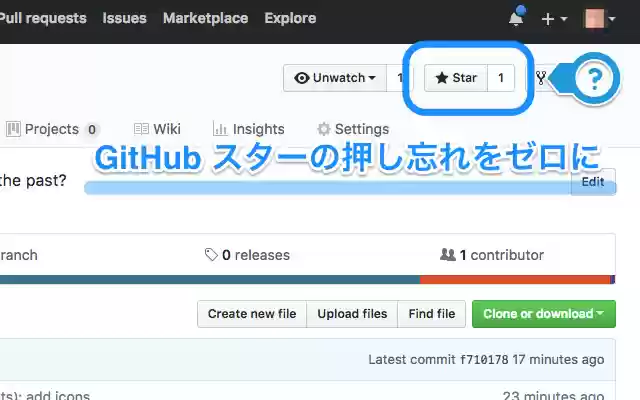The height and width of the screenshot is (400, 640).
Task: View the 1 contributor link
Action: (492, 255)
